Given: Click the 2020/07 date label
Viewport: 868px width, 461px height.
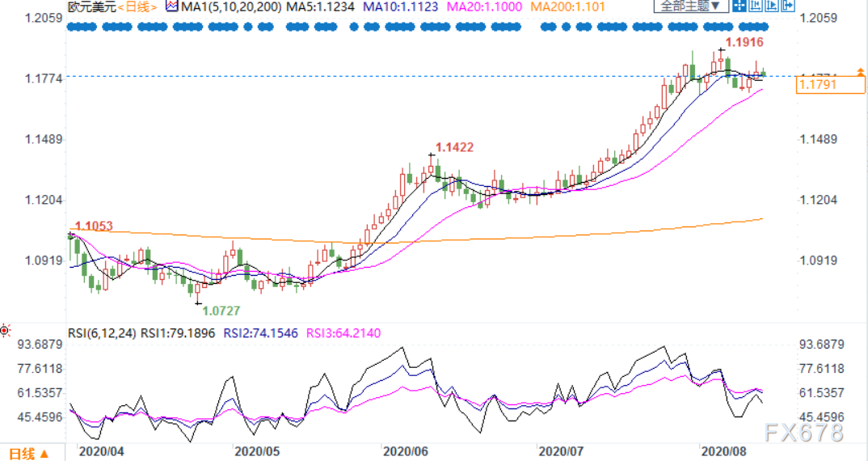Looking at the screenshot, I should click(x=561, y=451).
